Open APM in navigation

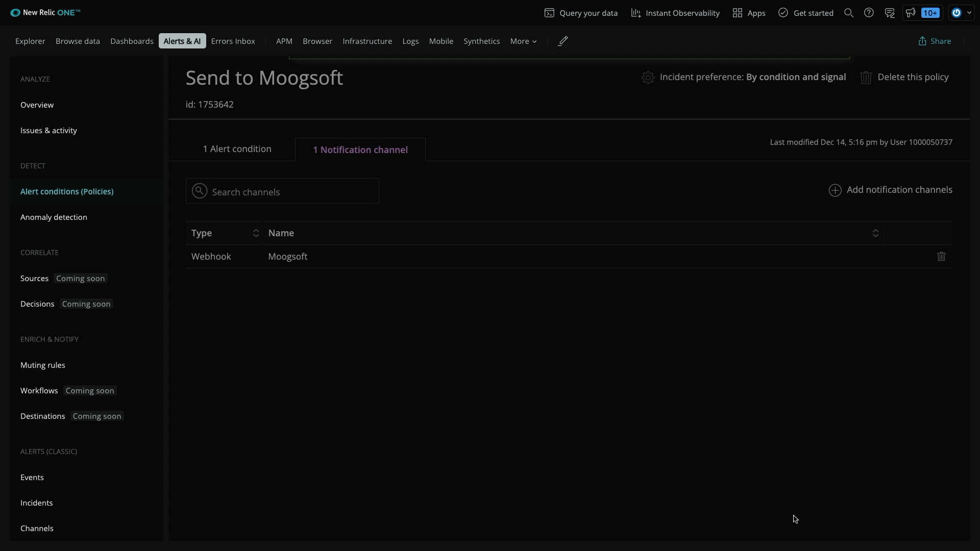click(x=284, y=41)
